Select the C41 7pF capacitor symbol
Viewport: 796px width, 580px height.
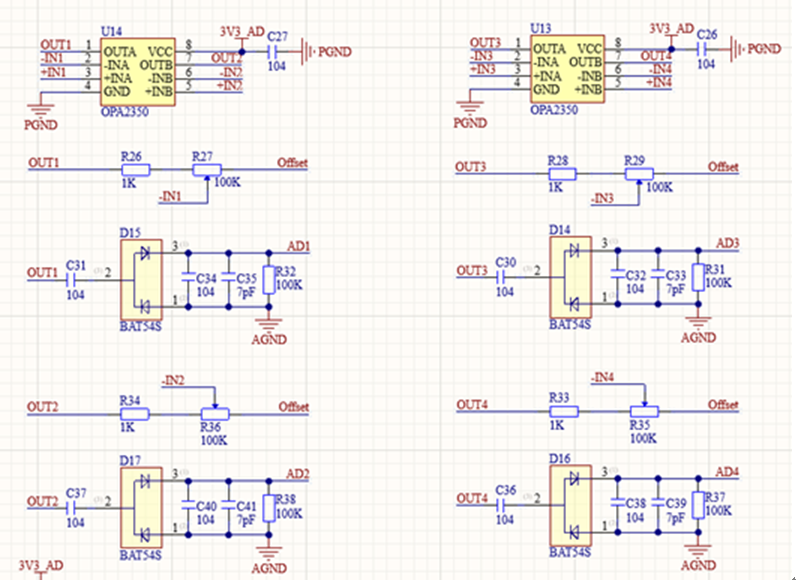228,505
